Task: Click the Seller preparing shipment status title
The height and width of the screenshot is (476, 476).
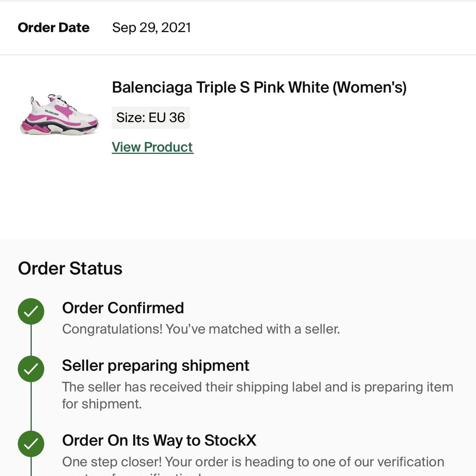Action: [x=155, y=366]
